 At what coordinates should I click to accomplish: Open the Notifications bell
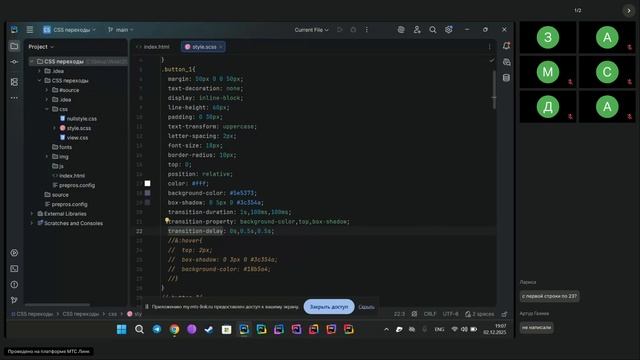pos(506,46)
